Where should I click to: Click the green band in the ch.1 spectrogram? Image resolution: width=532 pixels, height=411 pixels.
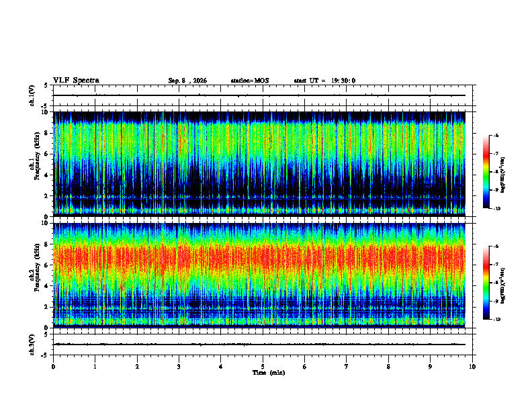(259, 141)
